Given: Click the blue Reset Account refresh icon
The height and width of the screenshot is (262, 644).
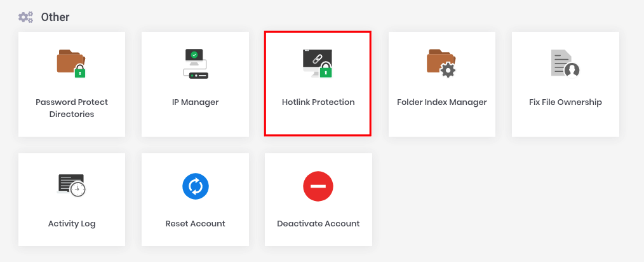Looking at the screenshot, I should [195, 186].
